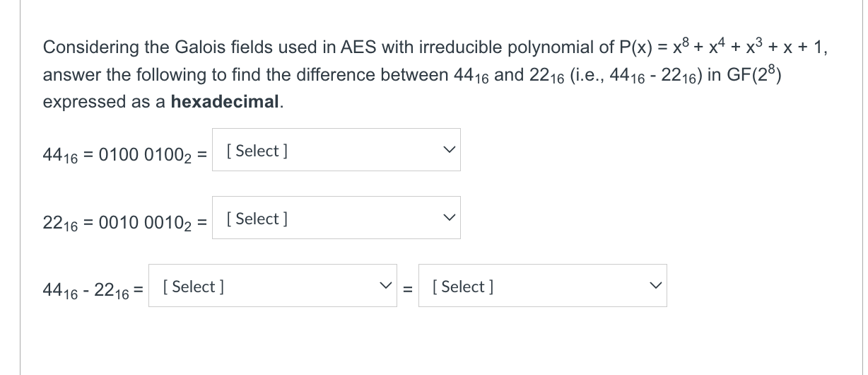Click the equals sign between the last dropdowns

tap(408, 288)
